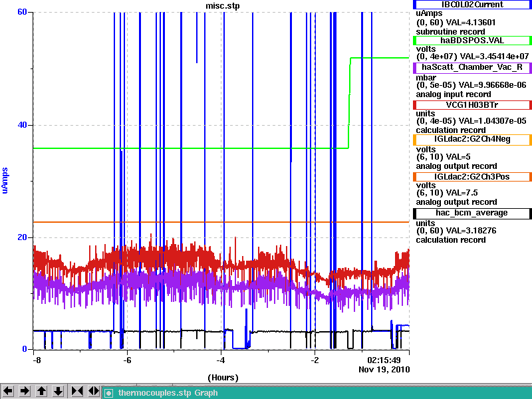
Task: Click the 02:15:49 timestamp
Action: [x=384, y=360]
